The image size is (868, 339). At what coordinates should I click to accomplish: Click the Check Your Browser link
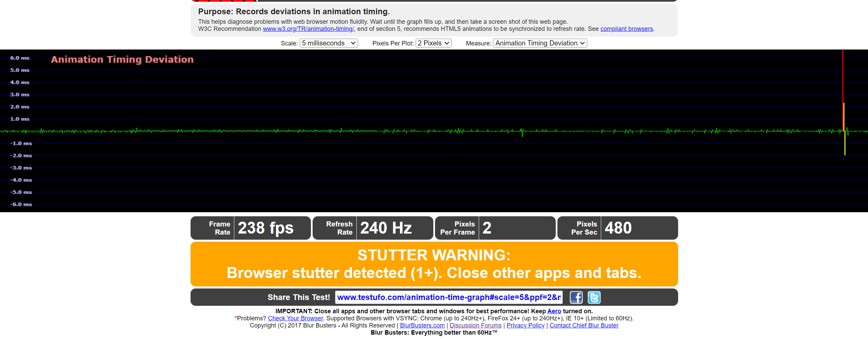(295, 318)
